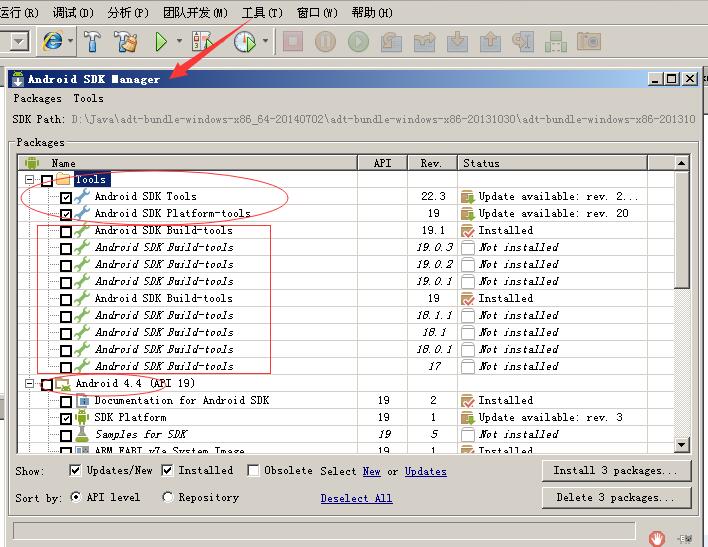Screen dimensions: 708x547
Task: Click the package list scroll-down arrow
Action: (681, 445)
